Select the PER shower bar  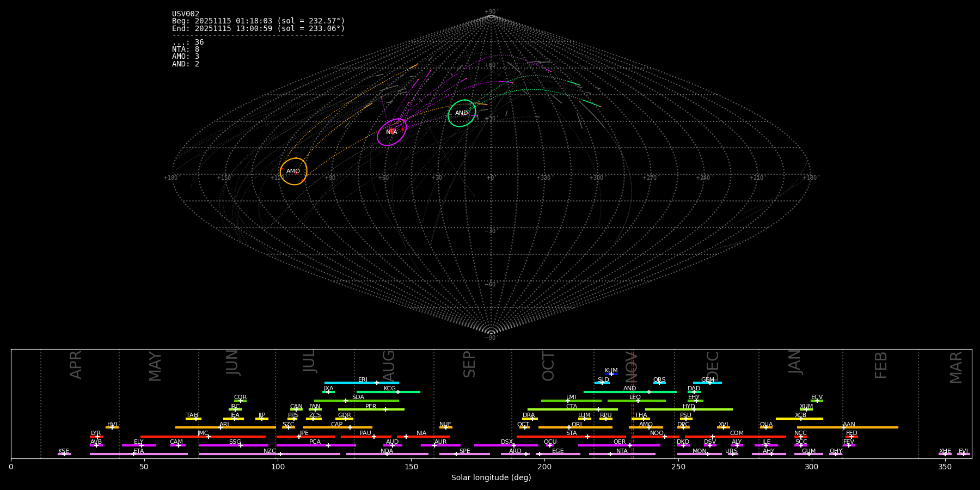tap(371, 409)
